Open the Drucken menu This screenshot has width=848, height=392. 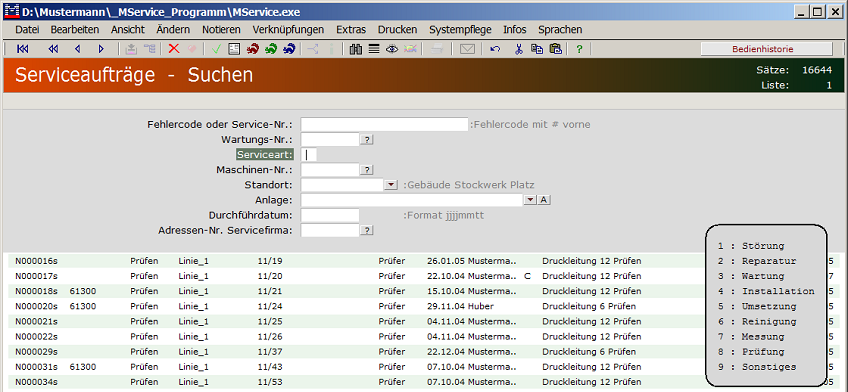pyautogui.click(x=398, y=30)
